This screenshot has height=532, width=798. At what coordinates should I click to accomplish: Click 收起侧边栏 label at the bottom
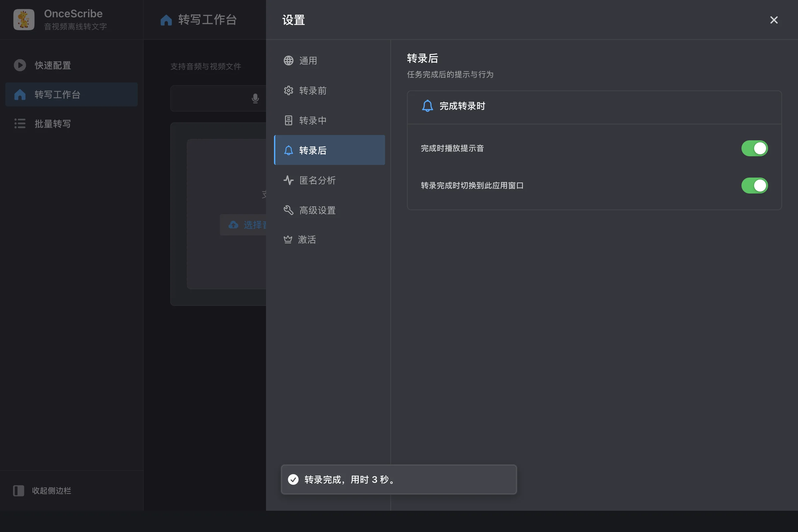pyautogui.click(x=52, y=491)
